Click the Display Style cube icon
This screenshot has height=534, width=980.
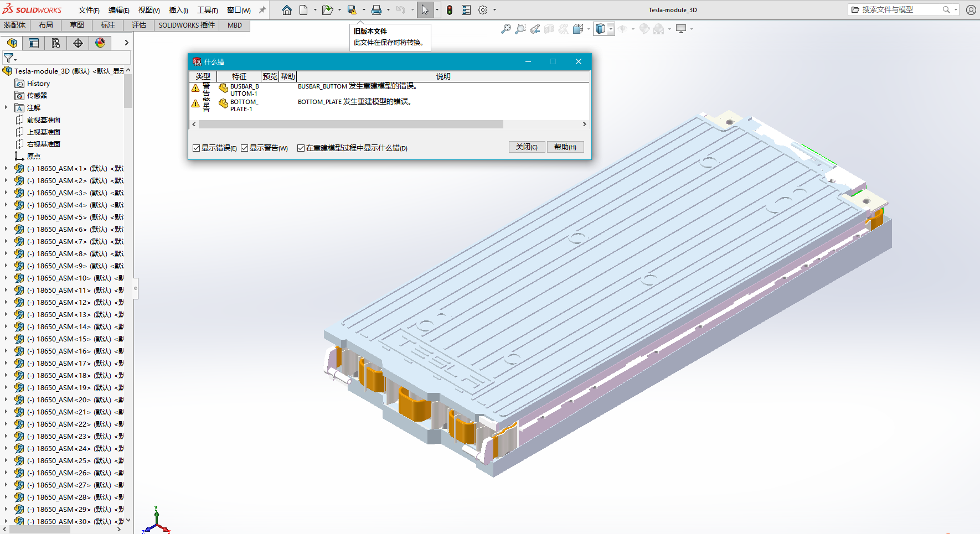(600, 29)
